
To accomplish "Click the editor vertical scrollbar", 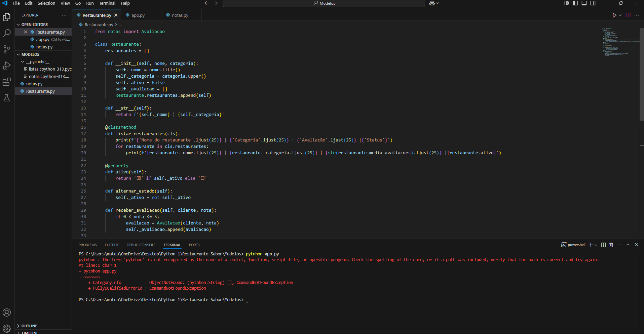I will click(x=642, y=75).
